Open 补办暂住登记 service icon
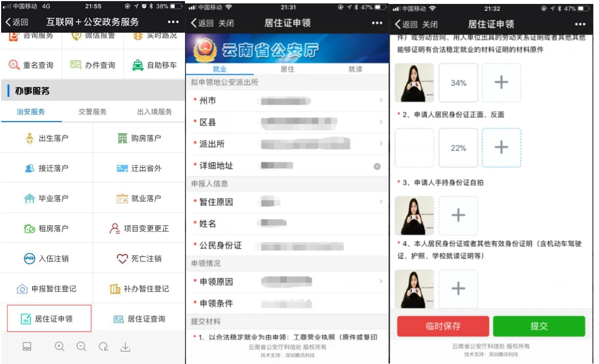This screenshot has height=364, width=599. [x=114, y=289]
